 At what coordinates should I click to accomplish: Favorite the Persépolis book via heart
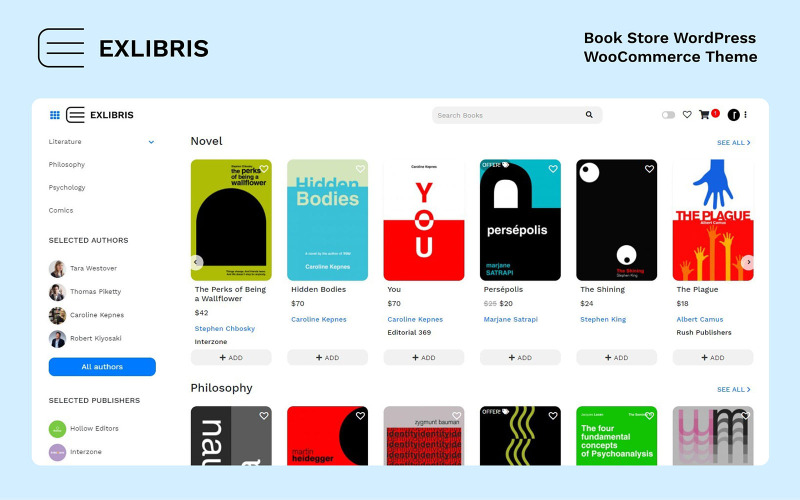click(x=553, y=169)
